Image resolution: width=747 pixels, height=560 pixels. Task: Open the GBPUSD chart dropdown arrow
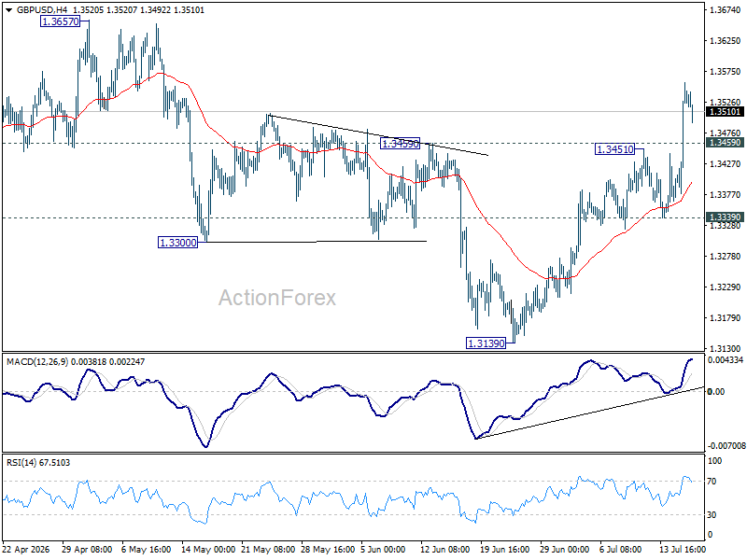9,10
